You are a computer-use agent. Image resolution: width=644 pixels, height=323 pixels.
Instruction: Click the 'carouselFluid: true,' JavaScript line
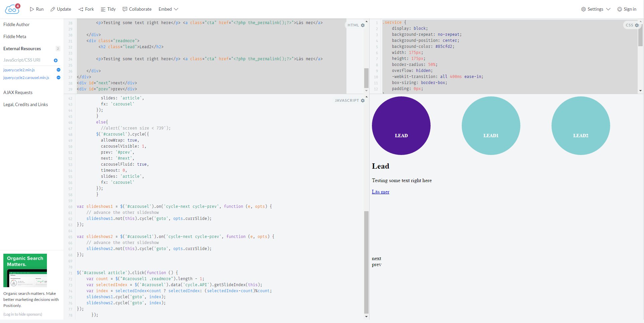[125, 164]
